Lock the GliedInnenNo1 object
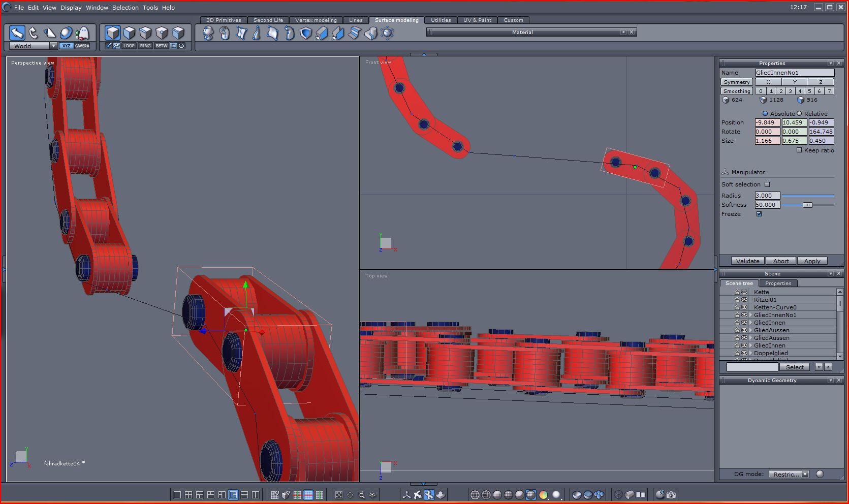This screenshot has height=504, width=849. coord(737,315)
